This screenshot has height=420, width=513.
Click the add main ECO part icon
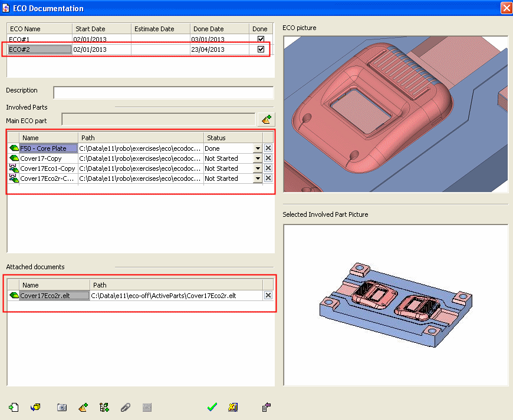point(267,120)
